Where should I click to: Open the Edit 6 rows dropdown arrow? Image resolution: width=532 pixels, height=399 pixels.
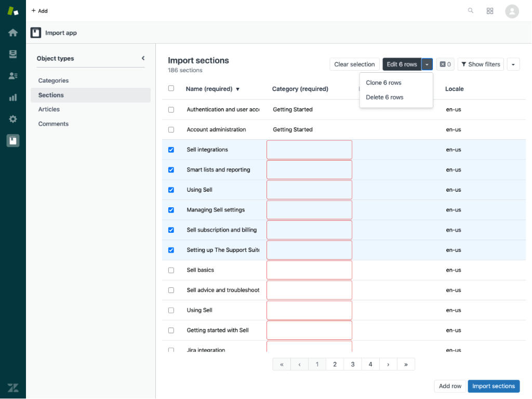pyautogui.click(x=427, y=64)
